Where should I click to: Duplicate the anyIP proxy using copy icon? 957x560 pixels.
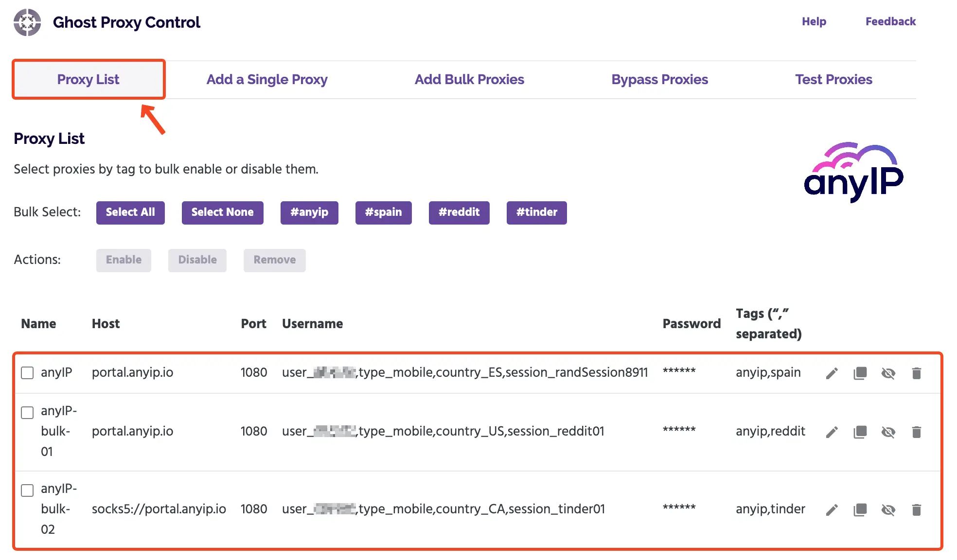click(860, 373)
